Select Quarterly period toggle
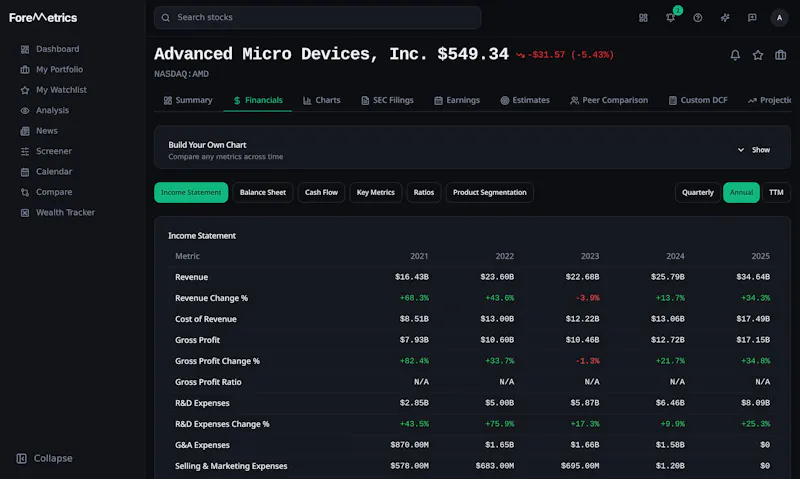800x479 pixels. click(x=697, y=192)
